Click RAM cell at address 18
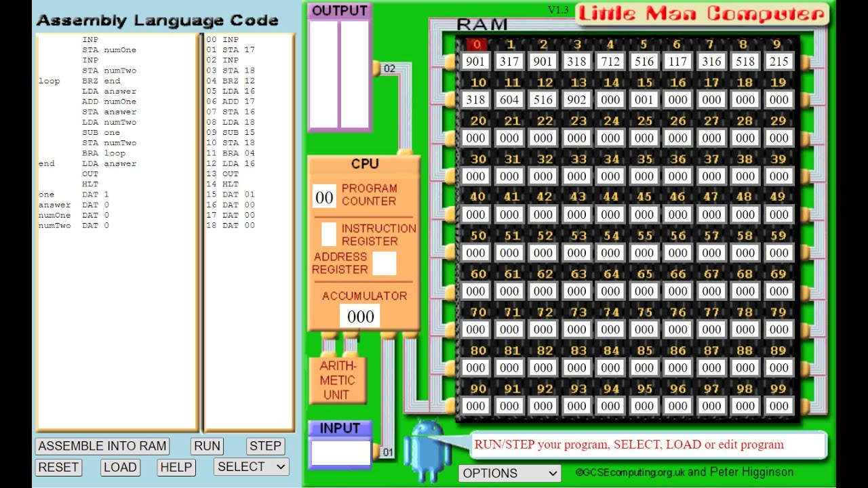868x488 pixels. click(x=745, y=100)
